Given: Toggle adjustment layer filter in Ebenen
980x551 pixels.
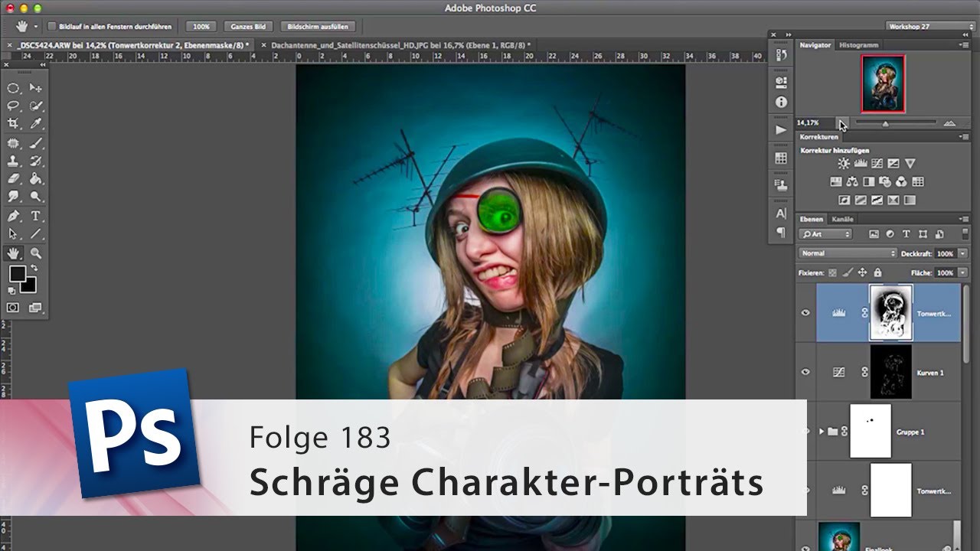Looking at the screenshot, I should (x=890, y=234).
